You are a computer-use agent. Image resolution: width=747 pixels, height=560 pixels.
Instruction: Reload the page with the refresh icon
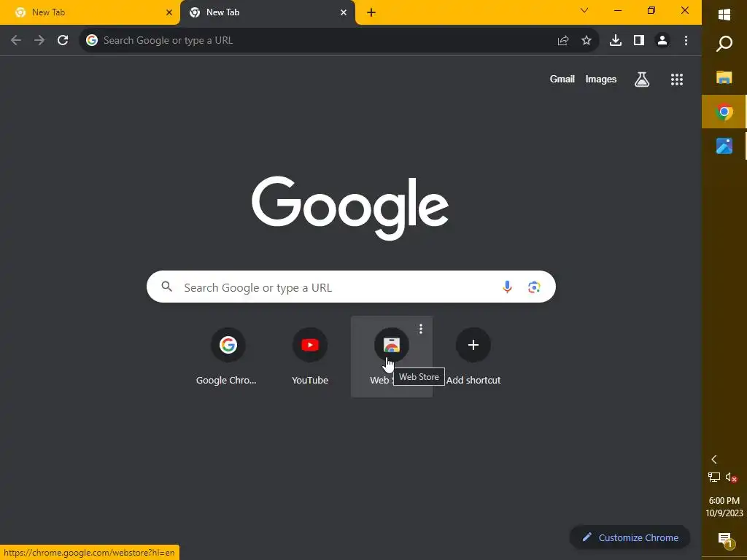click(63, 41)
